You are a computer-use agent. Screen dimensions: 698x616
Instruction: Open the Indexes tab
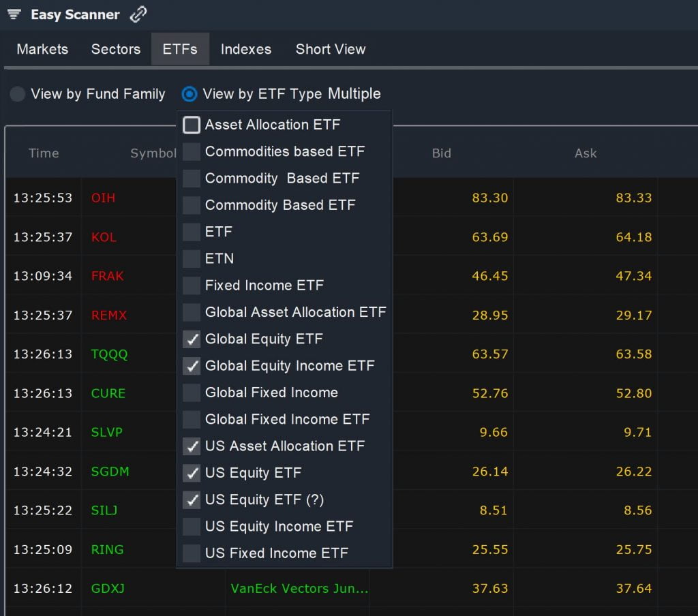(245, 48)
